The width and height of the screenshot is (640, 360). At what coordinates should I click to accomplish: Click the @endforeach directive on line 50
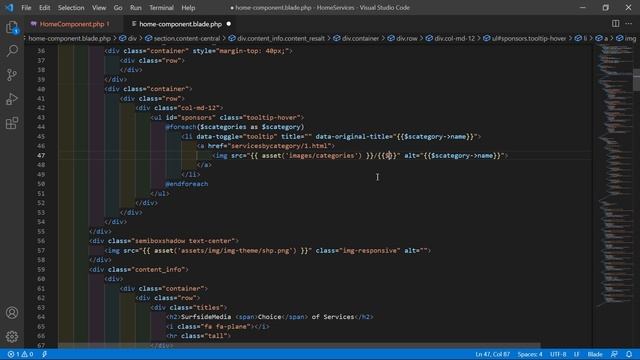point(187,184)
